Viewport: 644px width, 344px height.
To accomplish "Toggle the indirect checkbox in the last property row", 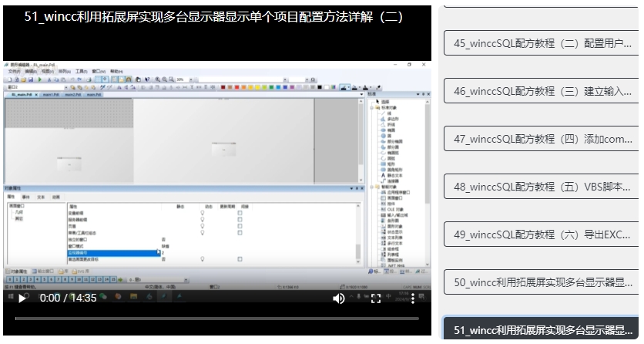I will click(x=240, y=259).
